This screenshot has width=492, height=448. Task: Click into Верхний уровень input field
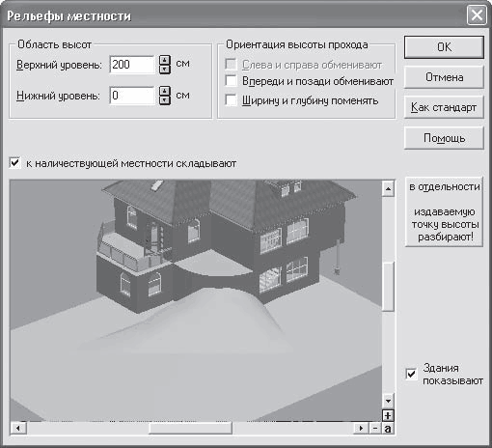click(132, 65)
